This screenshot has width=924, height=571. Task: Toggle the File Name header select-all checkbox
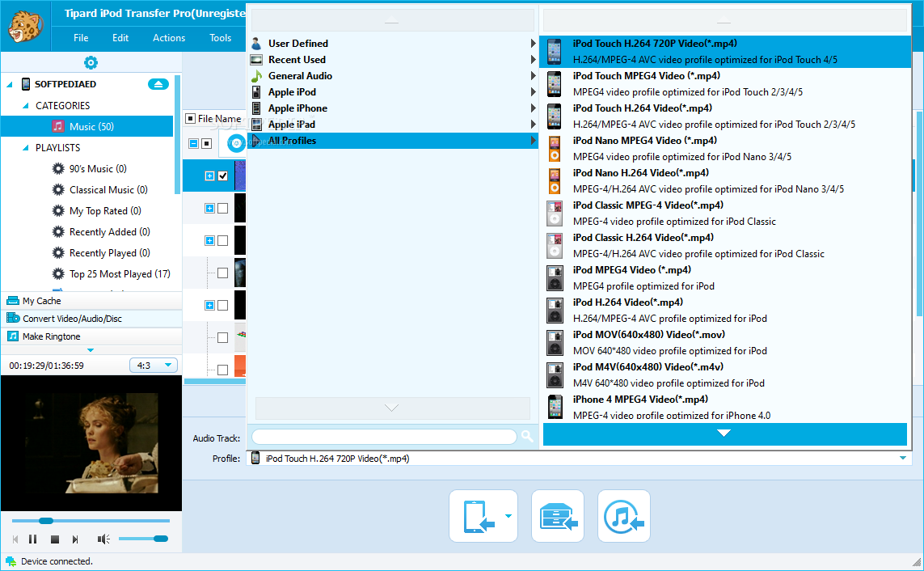(190, 118)
